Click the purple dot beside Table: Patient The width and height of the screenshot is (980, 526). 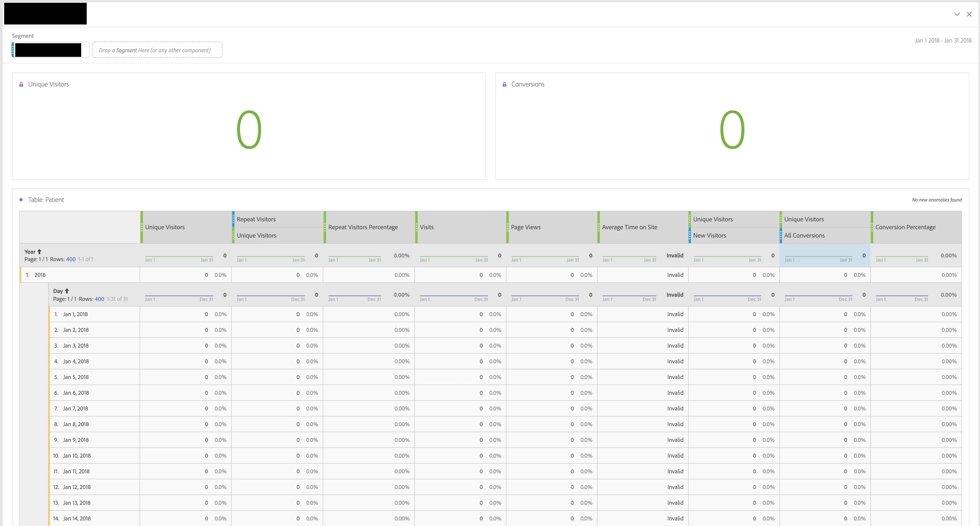point(21,200)
